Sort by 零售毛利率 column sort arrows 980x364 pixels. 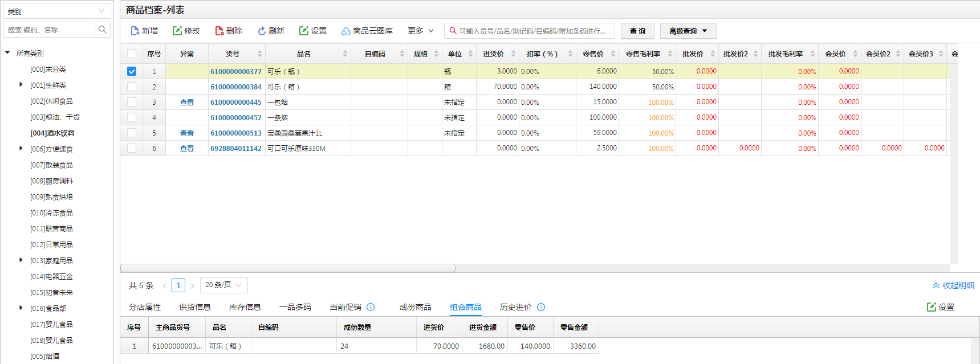point(670,54)
